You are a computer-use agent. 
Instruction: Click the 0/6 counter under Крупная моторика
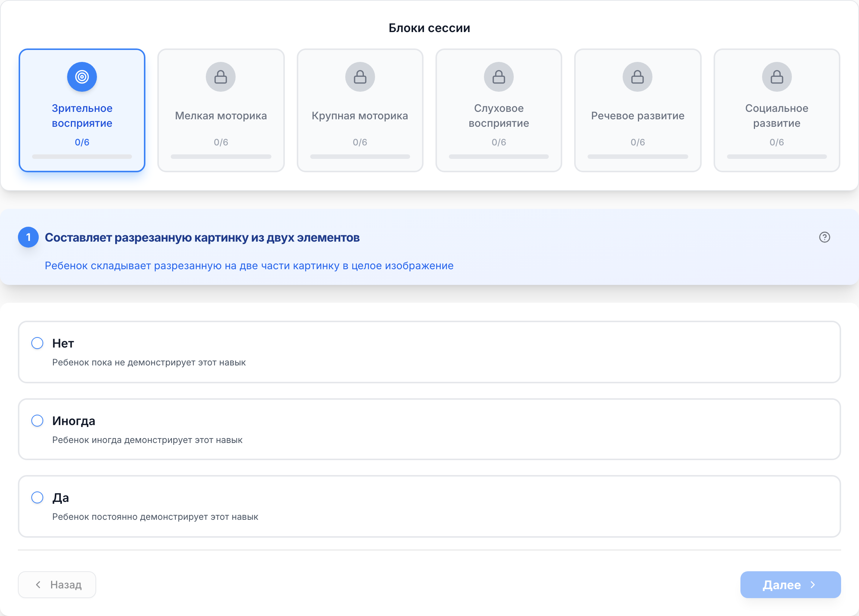[360, 142]
